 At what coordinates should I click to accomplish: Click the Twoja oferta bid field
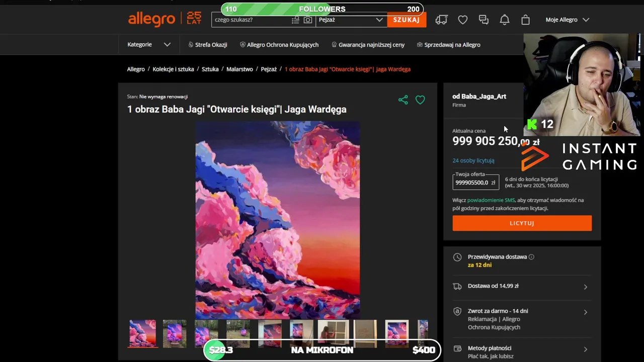tap(475, 182)
